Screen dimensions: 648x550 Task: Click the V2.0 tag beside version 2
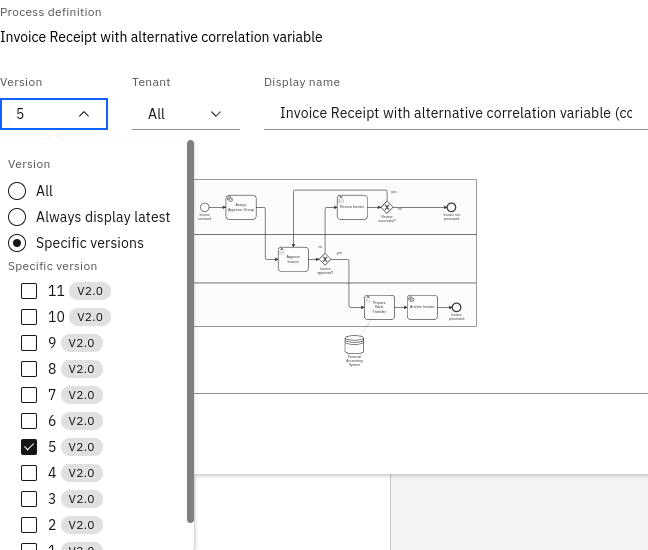(x=82, y=525)
